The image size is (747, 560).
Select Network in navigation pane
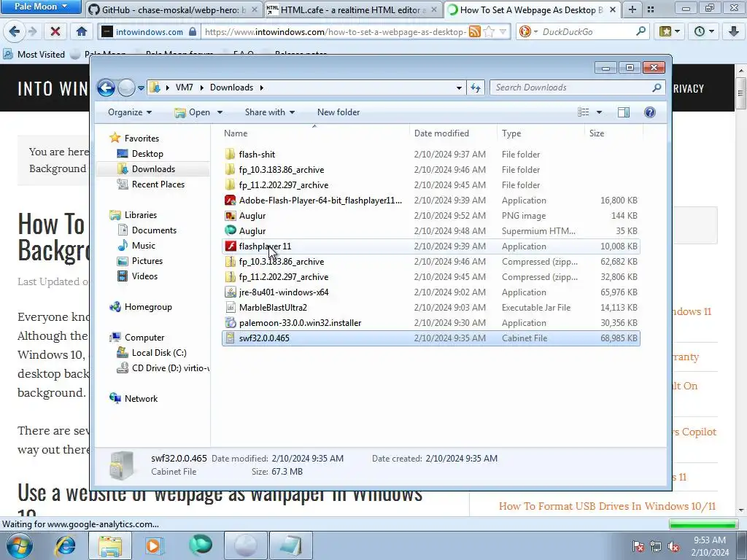[x=141, y=399]
